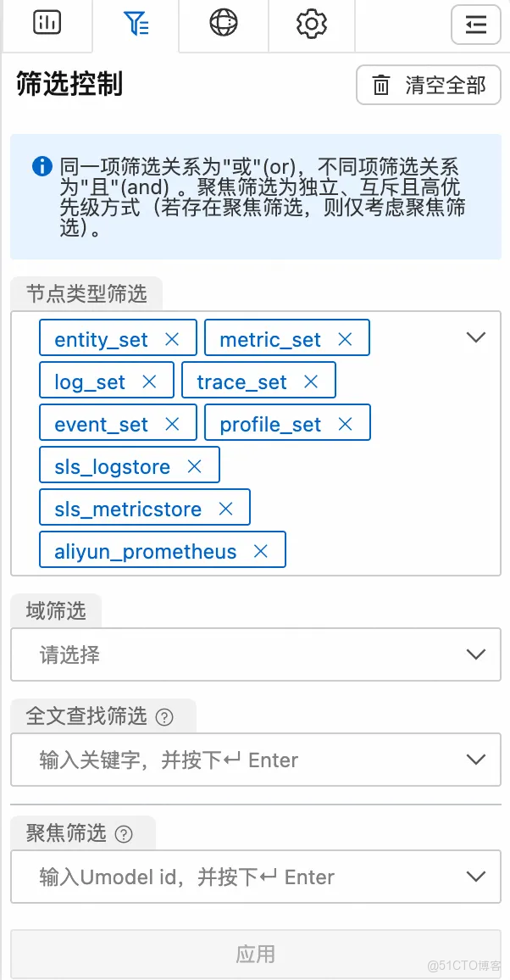Click the 清空全部 button
The width and height of the screenshot is (510, 980).
428,85
